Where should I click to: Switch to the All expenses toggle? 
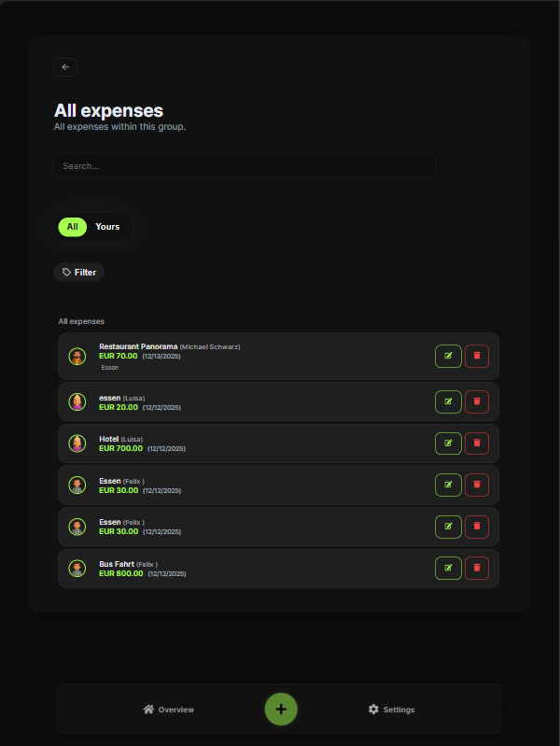coord(72,227)
